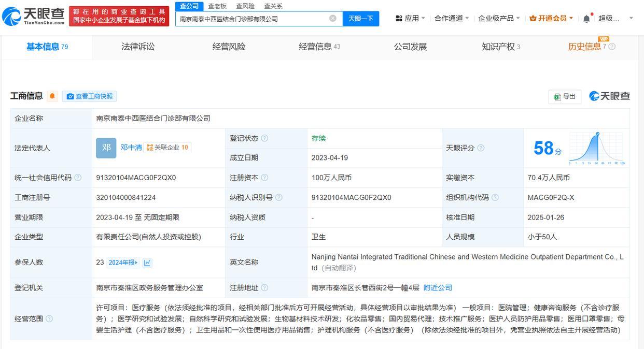Select the 历史信息 tab
The width and height of the screenshot is (644, 349).
[587, 47]
